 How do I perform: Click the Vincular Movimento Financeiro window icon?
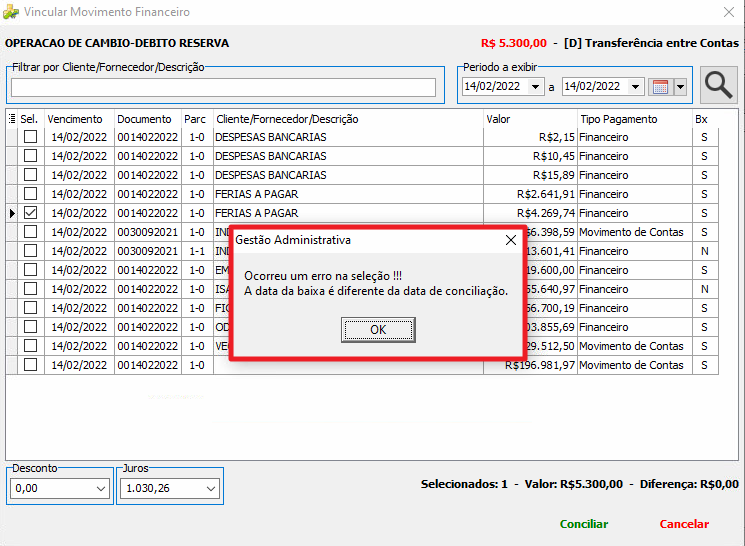coord(11,11)
